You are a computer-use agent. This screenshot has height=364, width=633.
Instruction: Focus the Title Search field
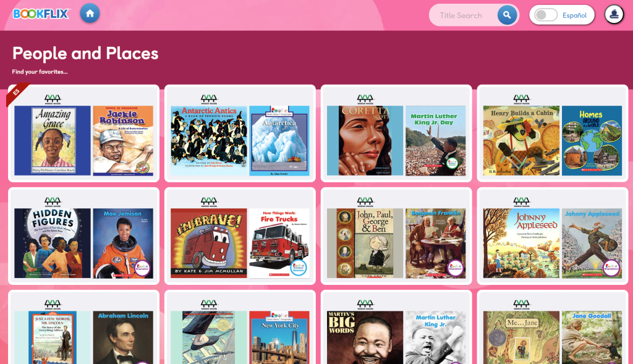[x=462, y=15]
